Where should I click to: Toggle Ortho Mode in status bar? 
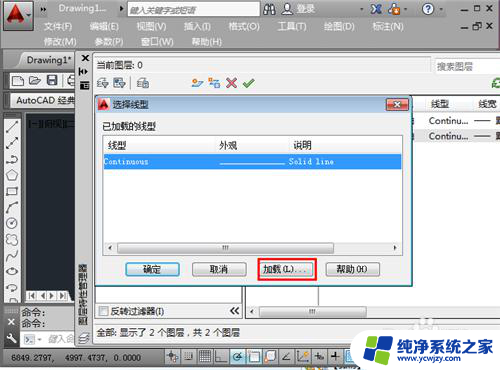pos(221,357)
